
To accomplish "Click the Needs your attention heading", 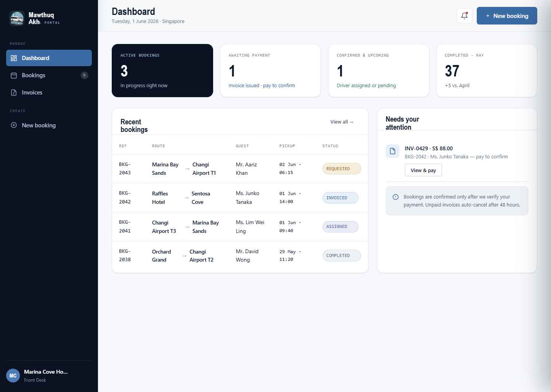I will 402,123.
